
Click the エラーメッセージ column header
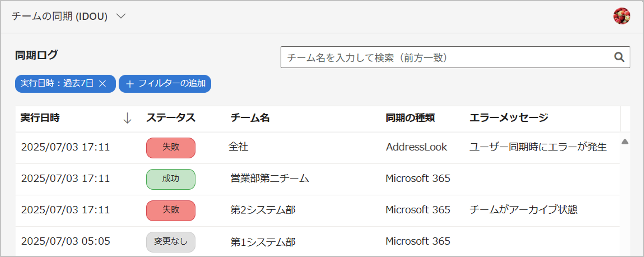[x=508, y=118]
